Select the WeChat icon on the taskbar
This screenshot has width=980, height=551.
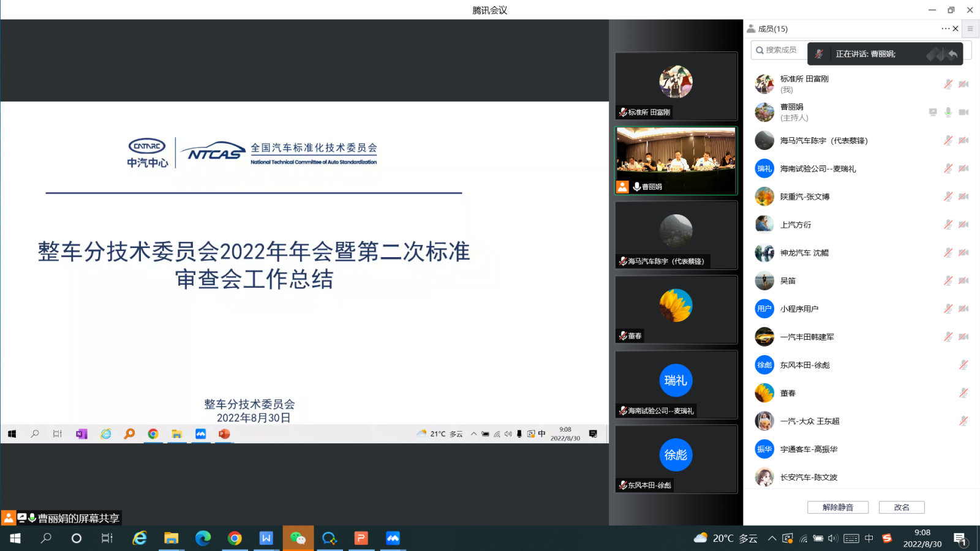click(x=298, y=539)
